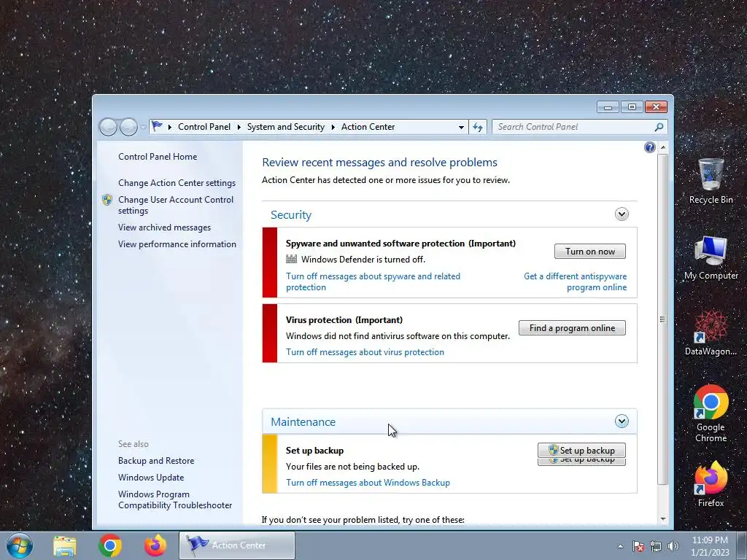Expand breadcrumb arrow after Control Panel

[x=239, y=127]
